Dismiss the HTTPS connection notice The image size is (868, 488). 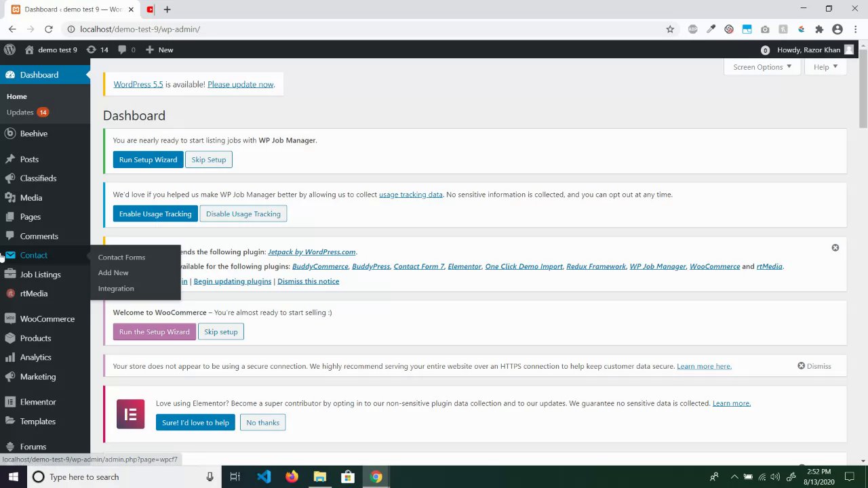pyautogui.click(x=814, y=366)
